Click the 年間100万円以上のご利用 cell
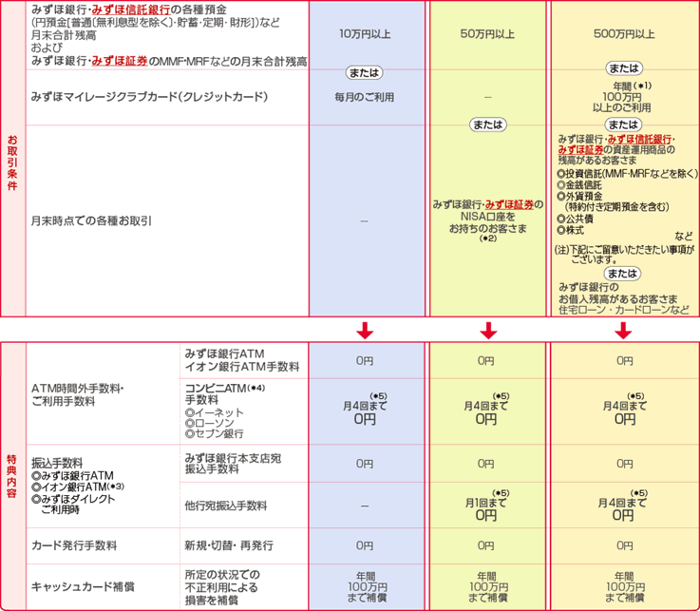This screenshot has height=611, width=700. 622,97
